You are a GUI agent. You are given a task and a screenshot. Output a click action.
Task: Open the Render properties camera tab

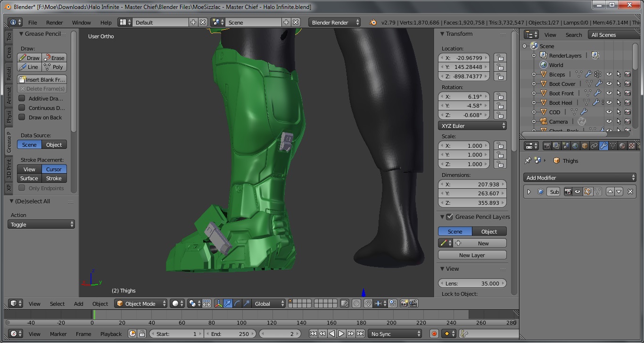pyautogui.click(x=547, y=146)
